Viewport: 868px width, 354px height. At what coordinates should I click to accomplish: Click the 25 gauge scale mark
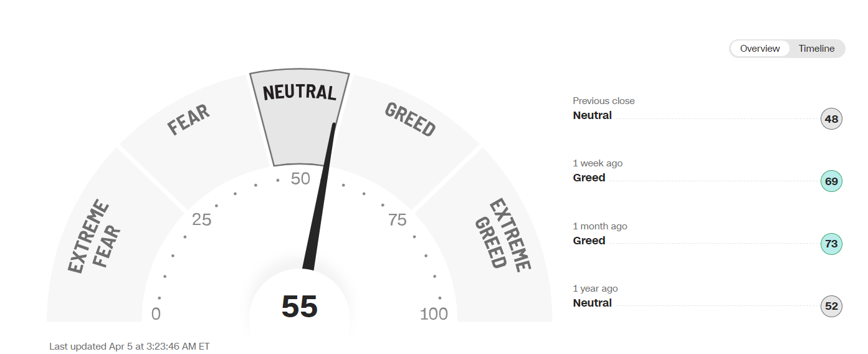[202, 219]
